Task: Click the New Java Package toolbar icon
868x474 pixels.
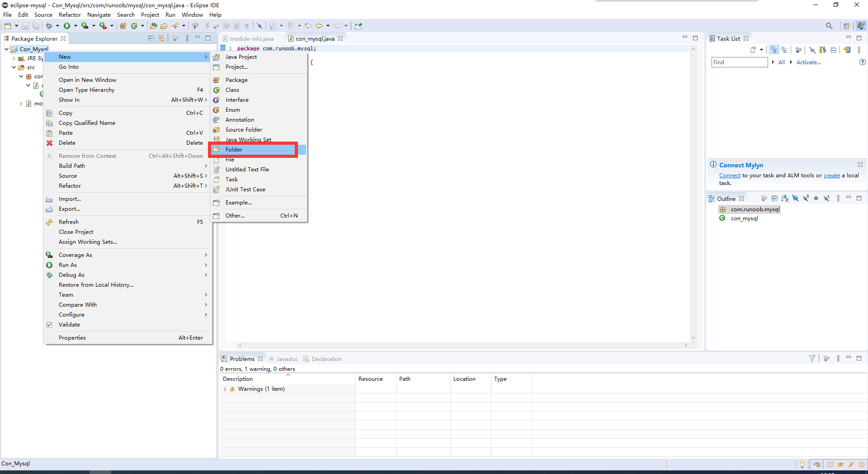Action: [123, 26]
